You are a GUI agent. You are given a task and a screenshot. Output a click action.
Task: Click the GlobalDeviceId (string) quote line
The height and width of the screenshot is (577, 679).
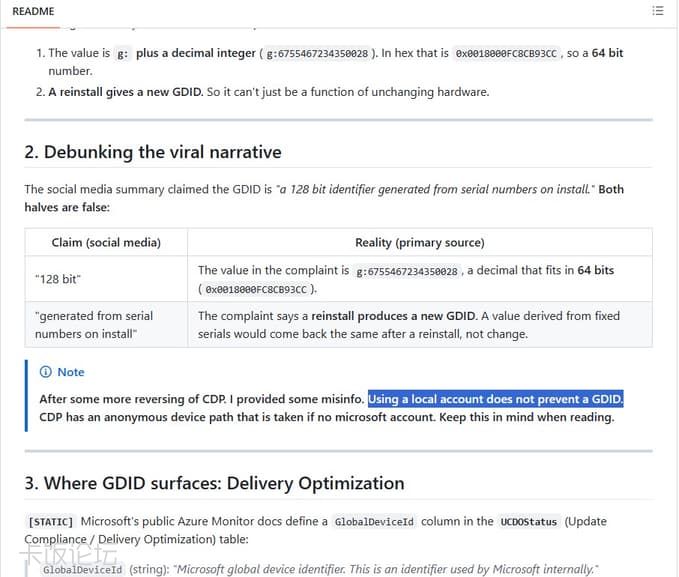point(320,569)
